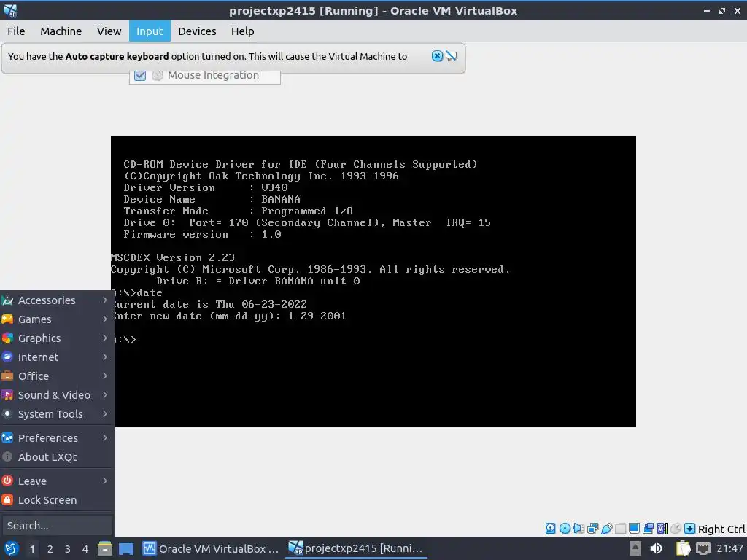Viewport: 747px width, 560px height.
Task: Open the recording indicator with overlapping screens
Action: 648,528
